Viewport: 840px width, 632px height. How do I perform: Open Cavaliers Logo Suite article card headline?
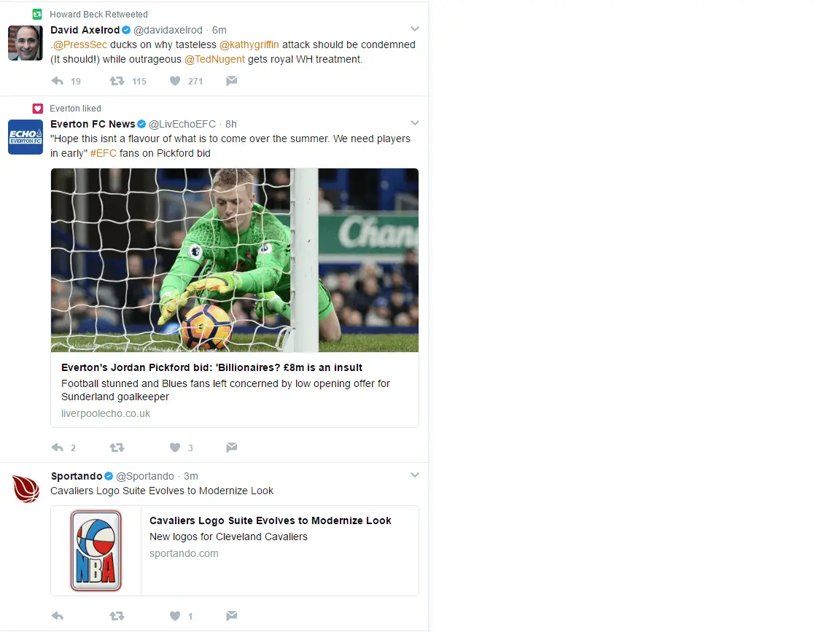coord(270,520)
